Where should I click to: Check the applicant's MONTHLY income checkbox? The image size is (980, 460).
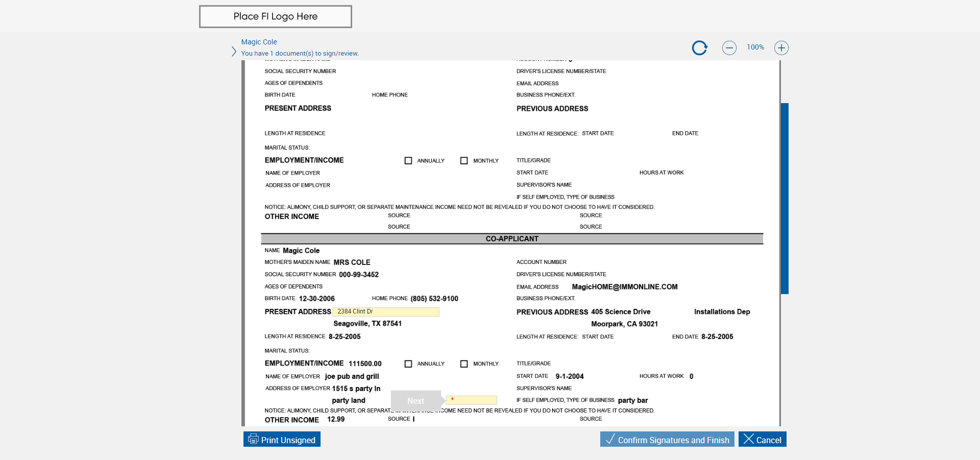click(464, 161)
